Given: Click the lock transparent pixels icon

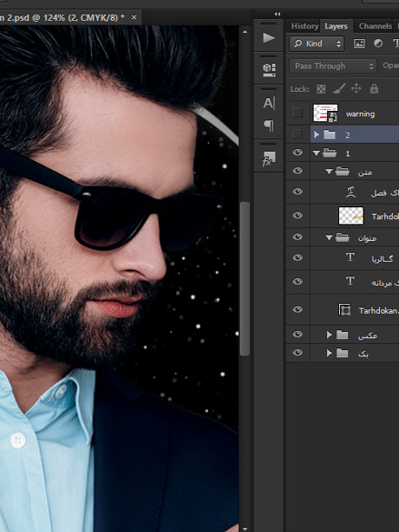Looking at the screenshot, I should click(321, 89).
